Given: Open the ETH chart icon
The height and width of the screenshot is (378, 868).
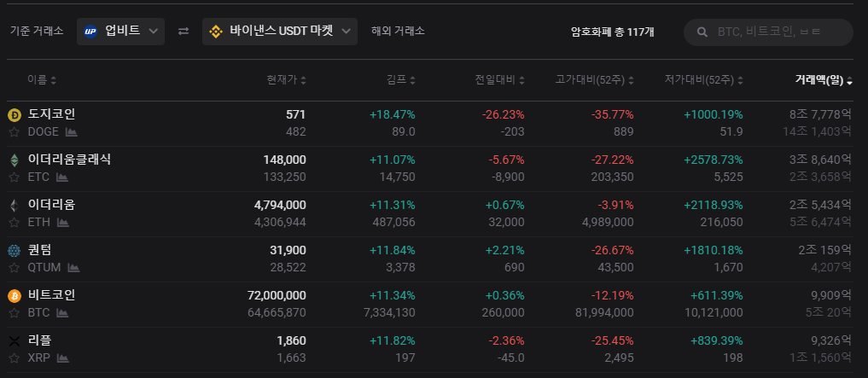Looking at the screenshot, I should point(63,223).
